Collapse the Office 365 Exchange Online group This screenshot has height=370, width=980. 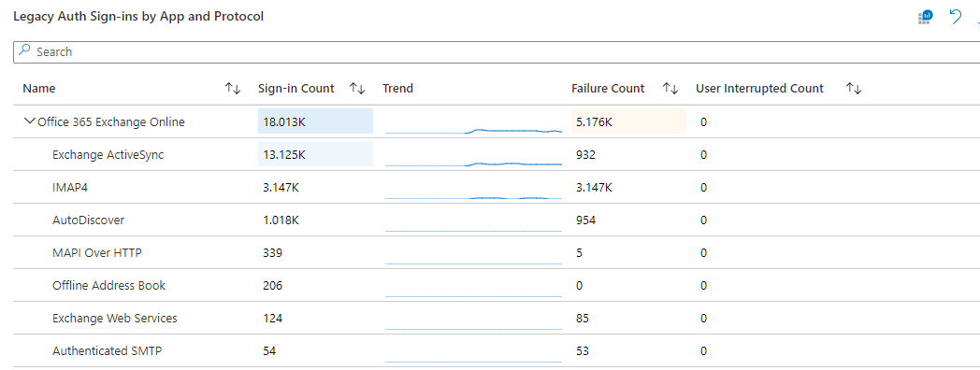click(29, 121)
